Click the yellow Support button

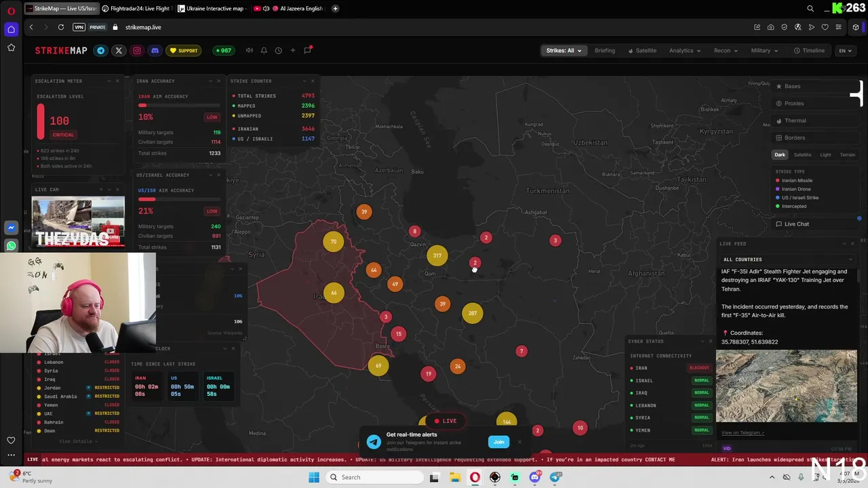click(184, 50)
